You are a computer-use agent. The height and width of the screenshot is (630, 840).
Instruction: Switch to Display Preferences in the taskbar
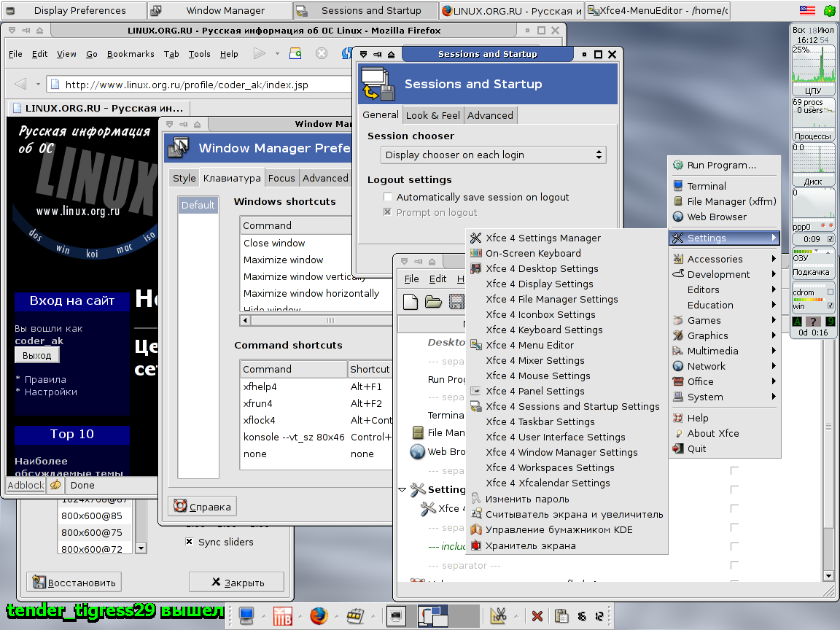[x=74, y=10]
